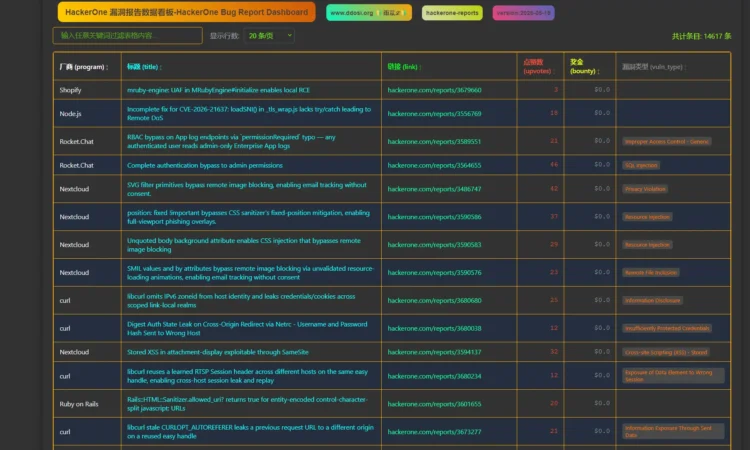
Task: Click the SQL Injection vulnerability tag
Action: (x=641, y=165)
